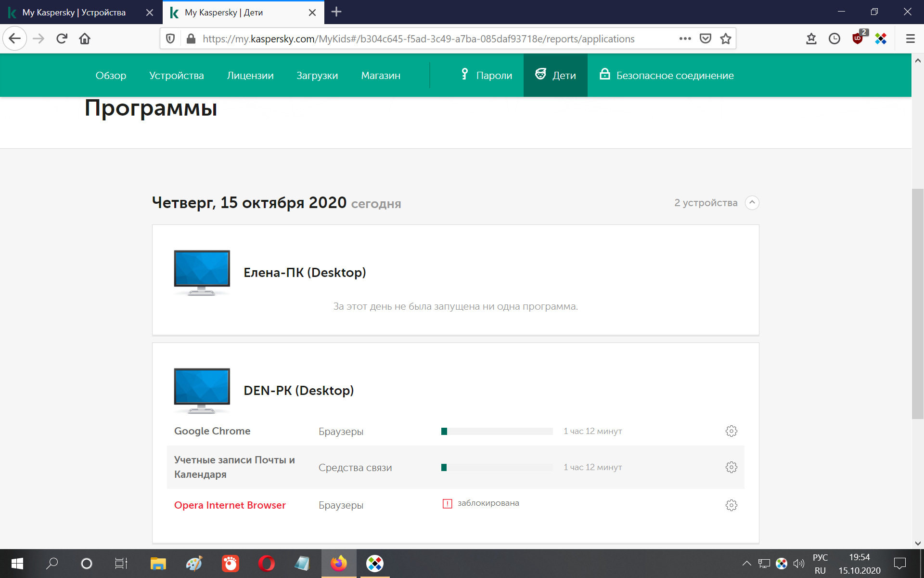Save page to Pocket icon

tap(705, 39)
